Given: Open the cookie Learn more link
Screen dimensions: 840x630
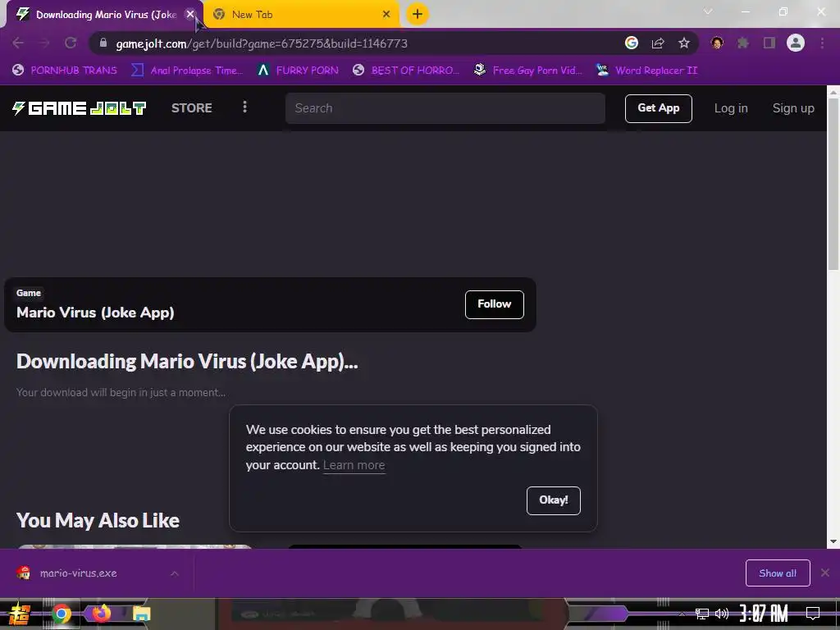Looking at the screenshot, I should coord(354,466).
